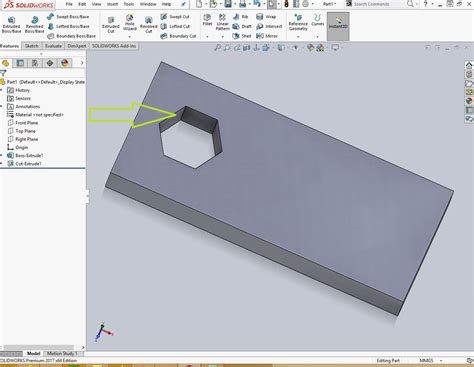Screen dimensions: 474x367
Task: Open the Tools menu
Action: tap(129, 4)
